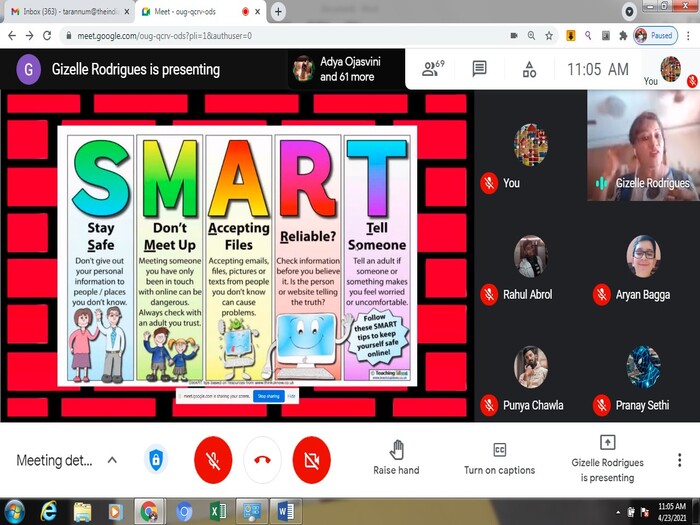Open a new browser tab

pos(278,12)
